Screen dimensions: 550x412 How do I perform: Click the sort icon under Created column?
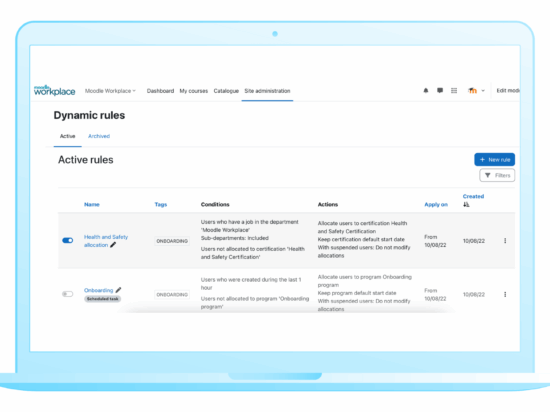(x=466, y=204)
